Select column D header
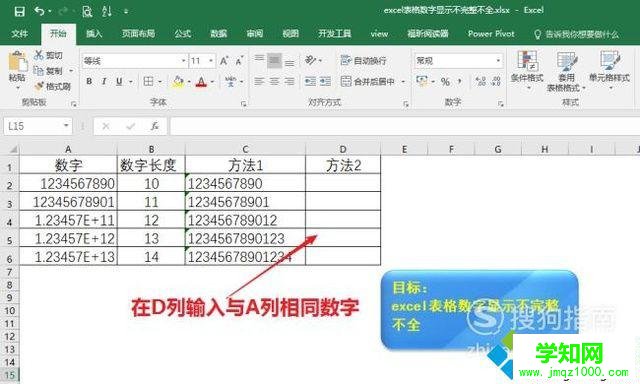Image resolution: width=640 pixels, height=384 pixels. [343, 150]
